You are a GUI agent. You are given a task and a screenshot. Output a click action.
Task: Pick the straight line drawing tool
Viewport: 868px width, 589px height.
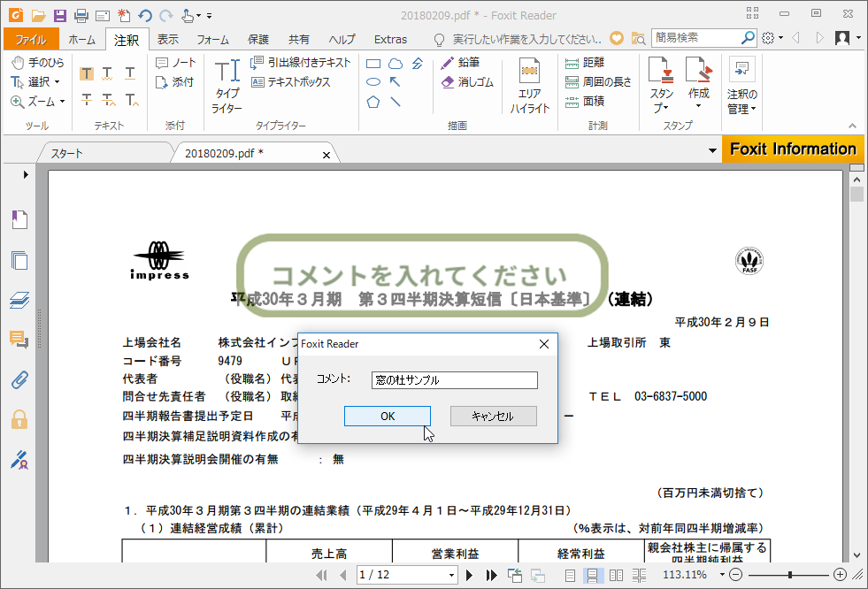[x=396, y=102]
